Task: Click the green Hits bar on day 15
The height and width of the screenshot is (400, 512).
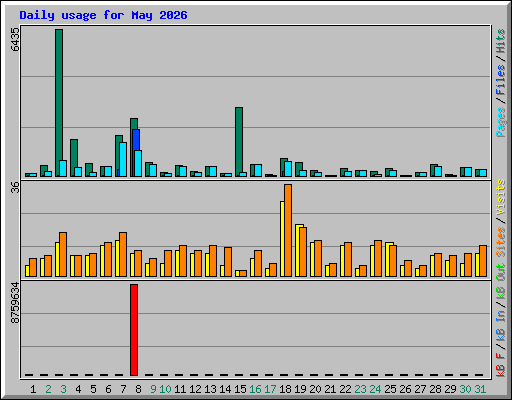Action: point(239,142)
